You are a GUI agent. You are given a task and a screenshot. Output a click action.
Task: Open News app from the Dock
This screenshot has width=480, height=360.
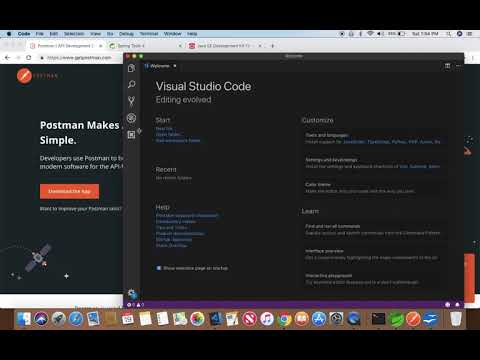click(249, 319)
